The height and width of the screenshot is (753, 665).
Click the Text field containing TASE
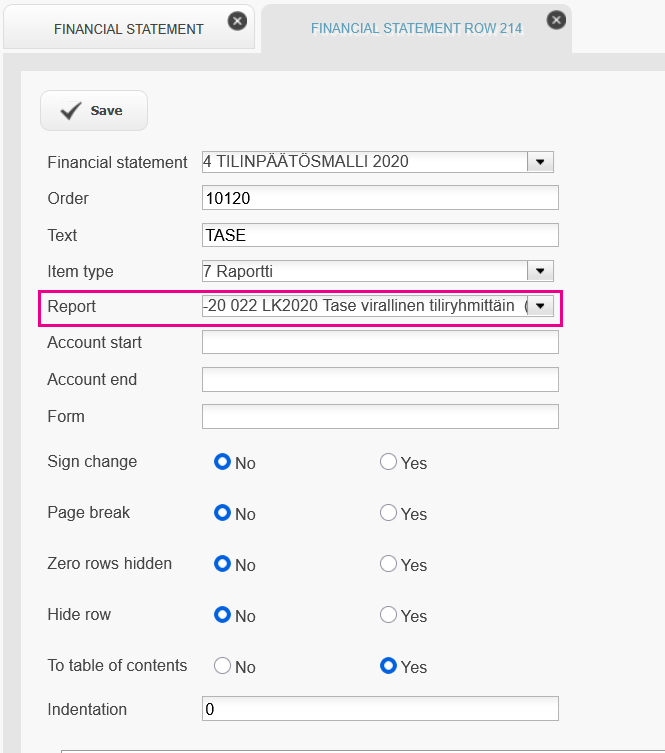tap(380, 235)
